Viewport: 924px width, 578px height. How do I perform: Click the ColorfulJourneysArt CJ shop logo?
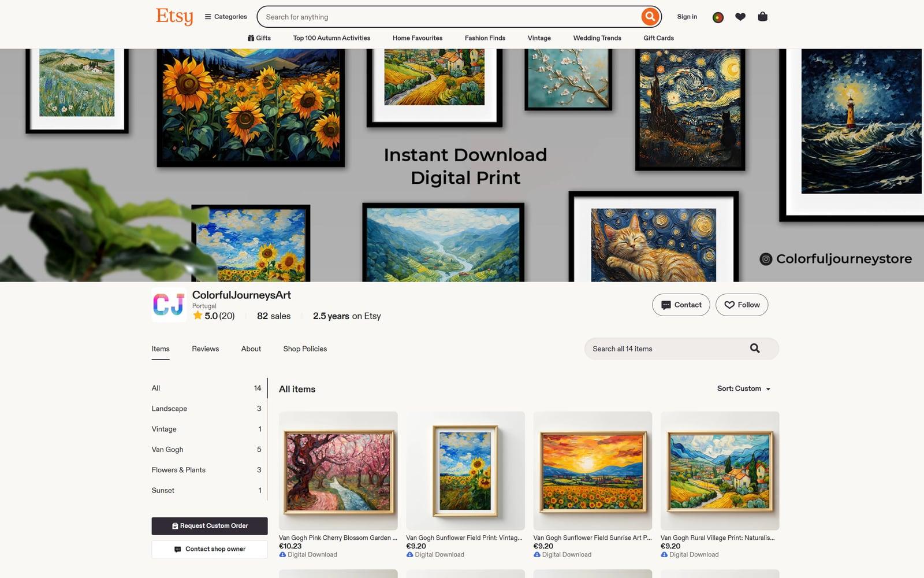click(169, 305)
